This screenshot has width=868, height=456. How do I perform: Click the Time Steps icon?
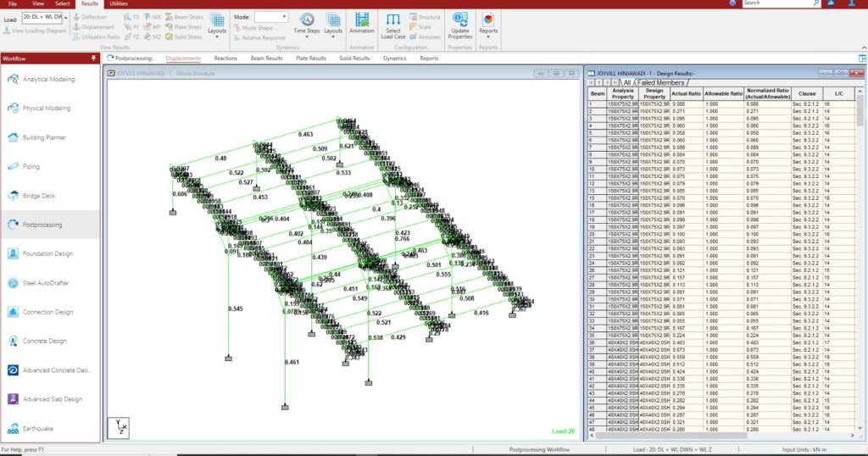point(306,24)
